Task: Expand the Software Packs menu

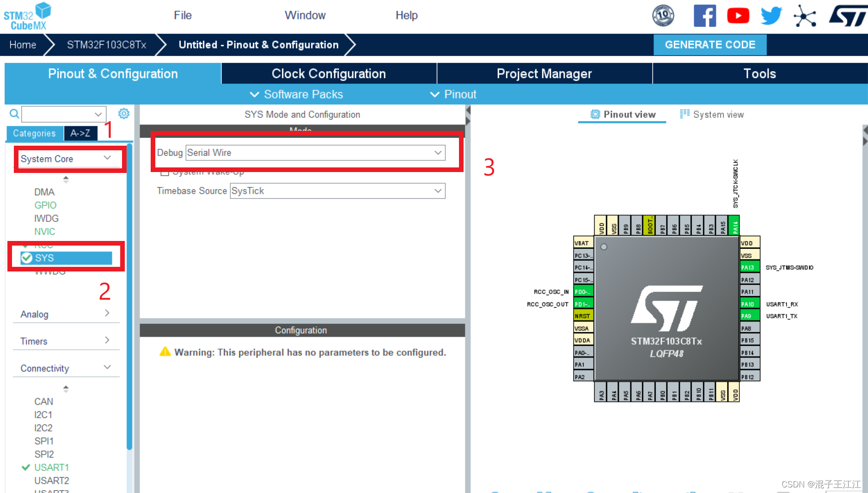Action: 296,94
